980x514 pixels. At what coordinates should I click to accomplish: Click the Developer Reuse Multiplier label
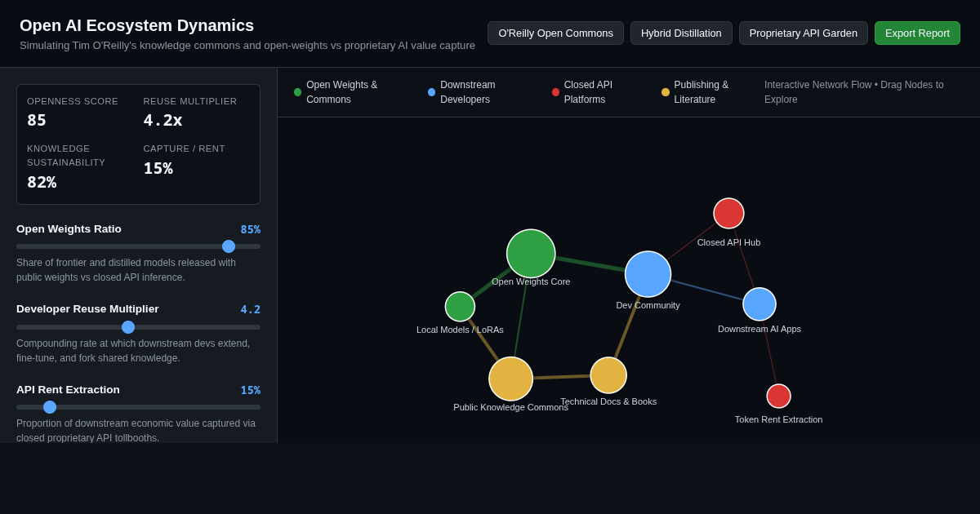(87, 309)
